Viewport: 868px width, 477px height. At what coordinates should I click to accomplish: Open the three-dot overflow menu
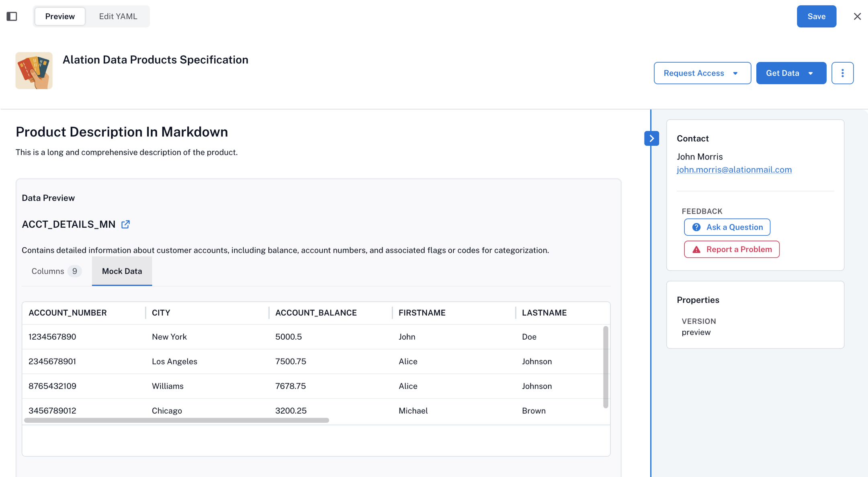(843, 73)
